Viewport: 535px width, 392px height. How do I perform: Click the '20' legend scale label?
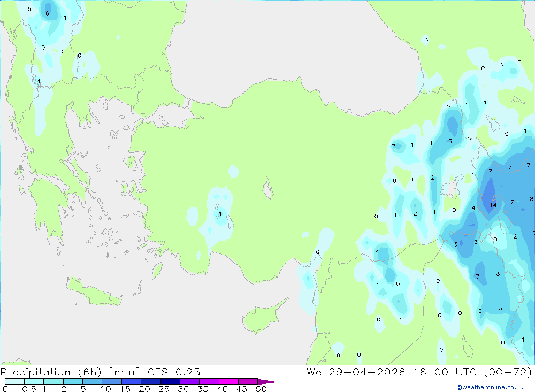point(144,389)
